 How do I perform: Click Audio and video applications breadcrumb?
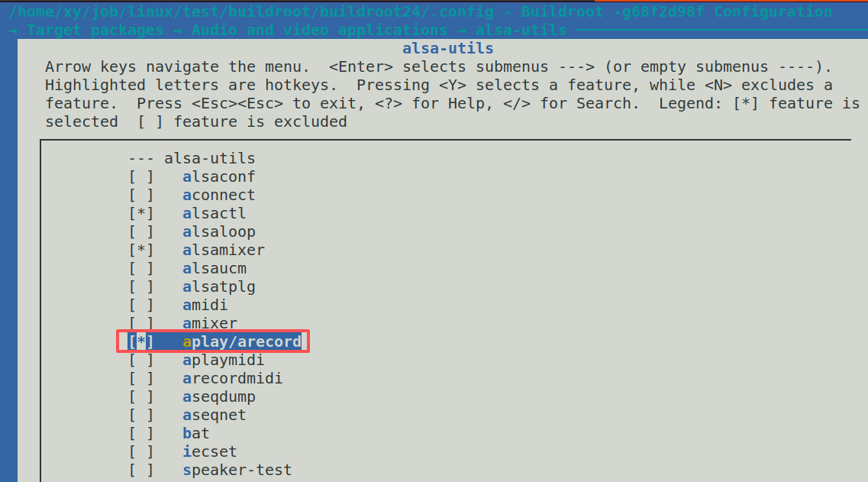pos(319,30)
